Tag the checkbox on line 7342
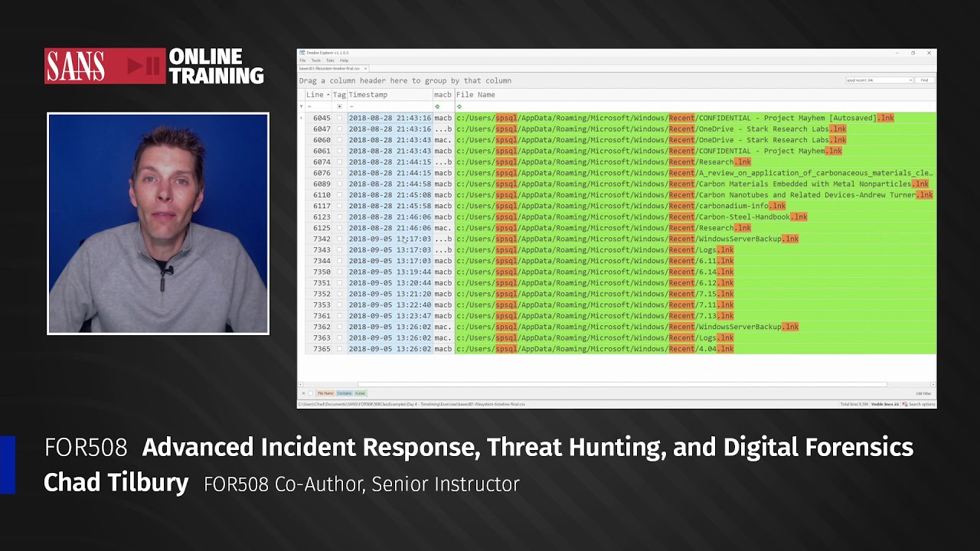Viewport: 980px width, 551px height. (x=340, y=239)
